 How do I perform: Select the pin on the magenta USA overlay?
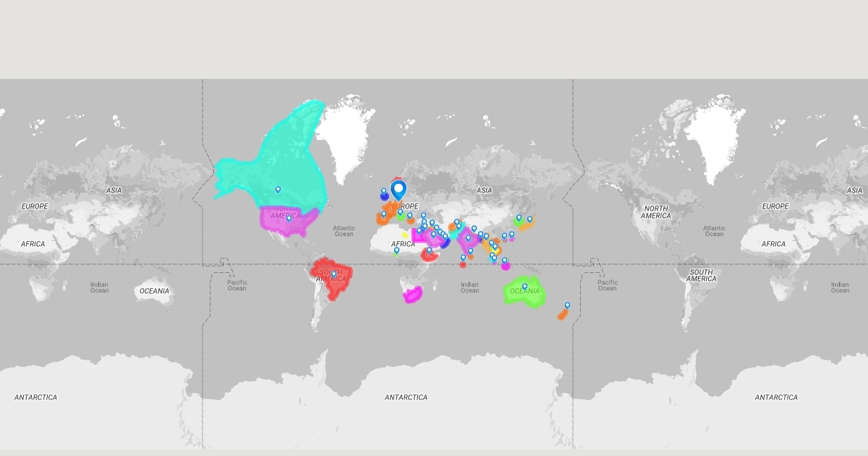pos(289,218)
